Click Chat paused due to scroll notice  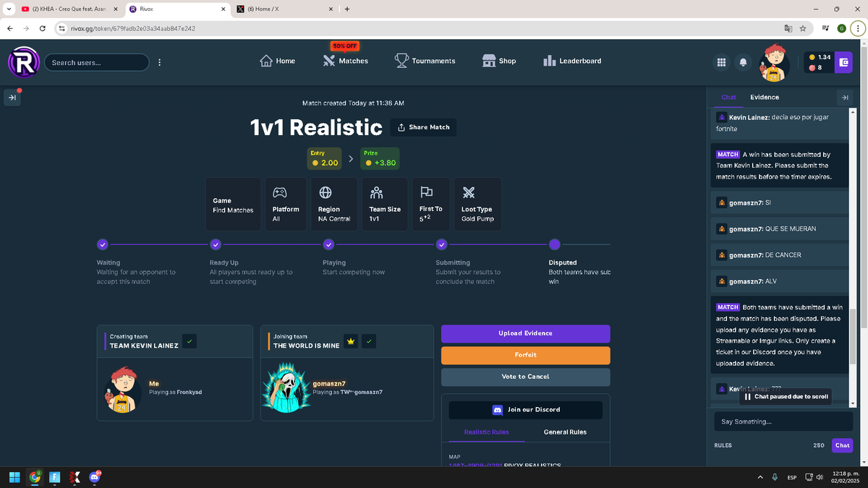[x=784, y=396]
